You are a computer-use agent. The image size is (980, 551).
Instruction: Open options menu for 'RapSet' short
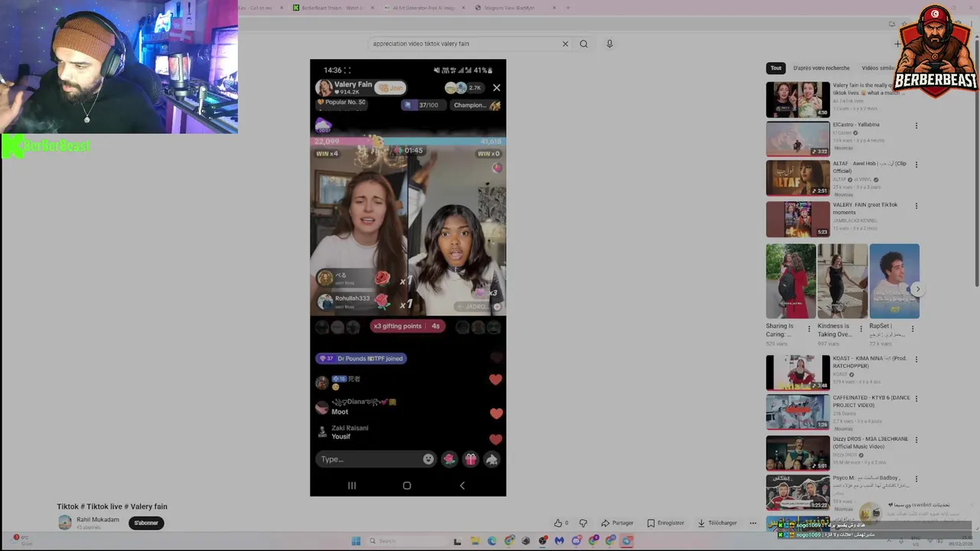(x=912, y=329)
